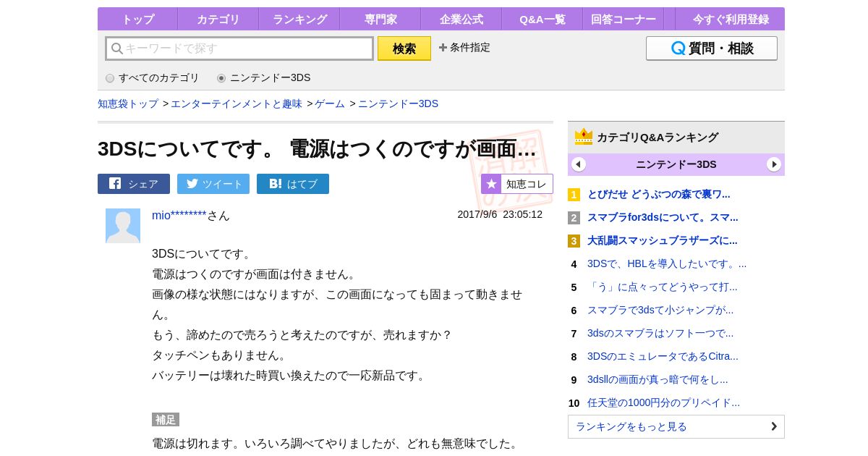The image size is (868, 456).
Task: Select the すべてのカテゴリ radio button
Action: (110, 78)
